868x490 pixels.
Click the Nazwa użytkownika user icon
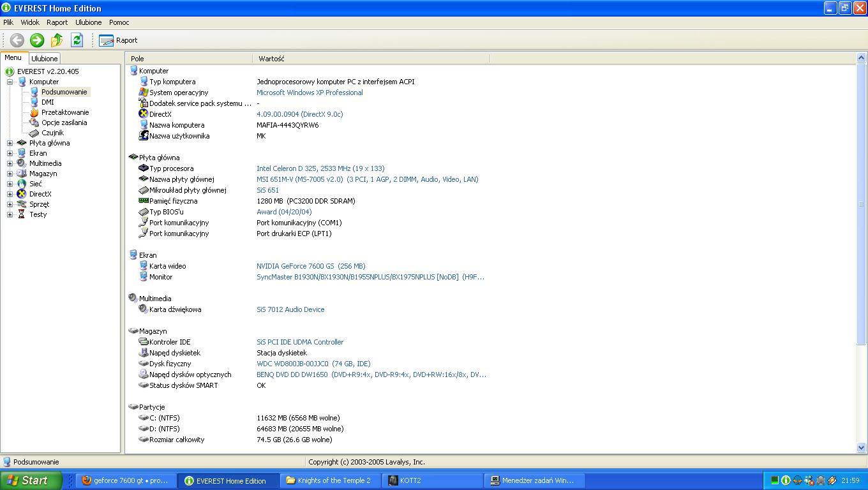tap(144, 136)
